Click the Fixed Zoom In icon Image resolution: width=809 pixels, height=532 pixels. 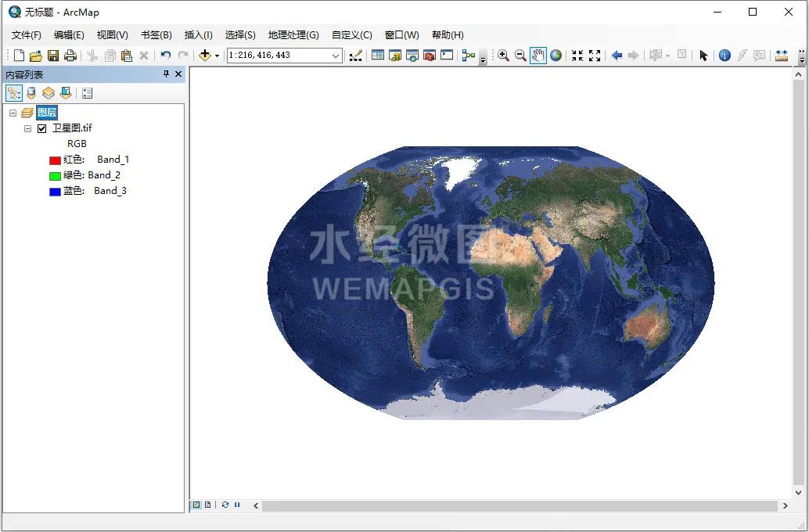point(577,56)
